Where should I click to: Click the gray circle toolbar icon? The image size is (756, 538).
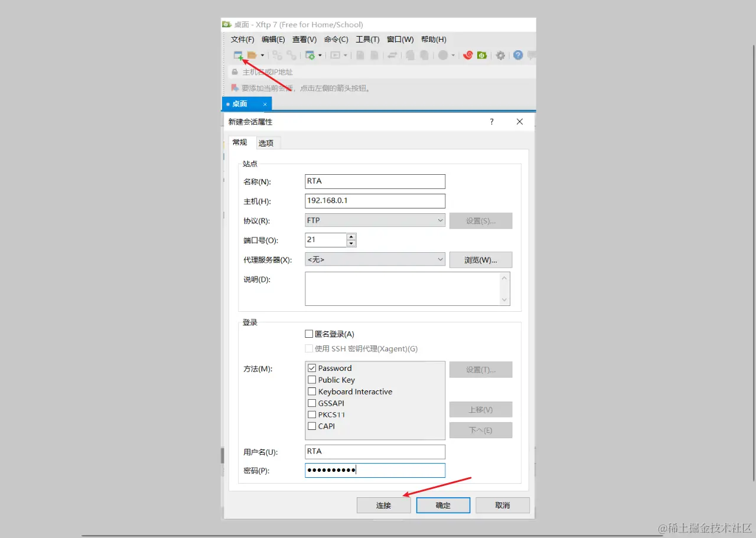click(443, 56)
